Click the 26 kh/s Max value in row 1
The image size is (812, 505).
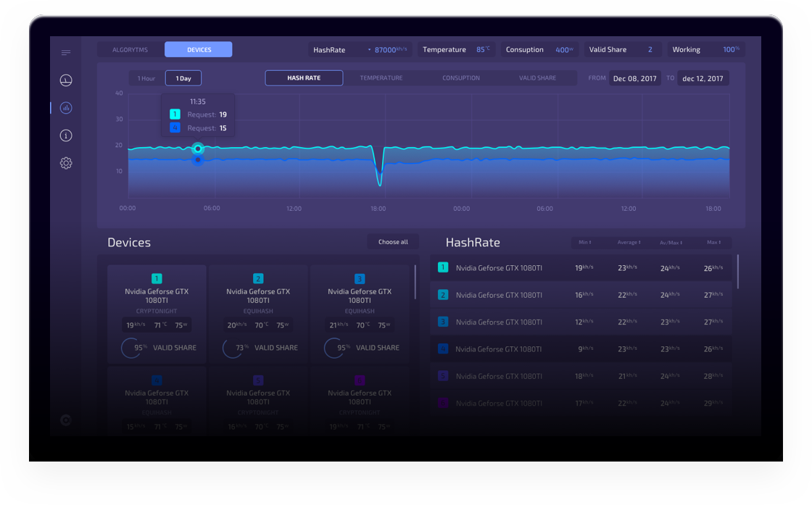pyautogui.click(x=713, y=268)
